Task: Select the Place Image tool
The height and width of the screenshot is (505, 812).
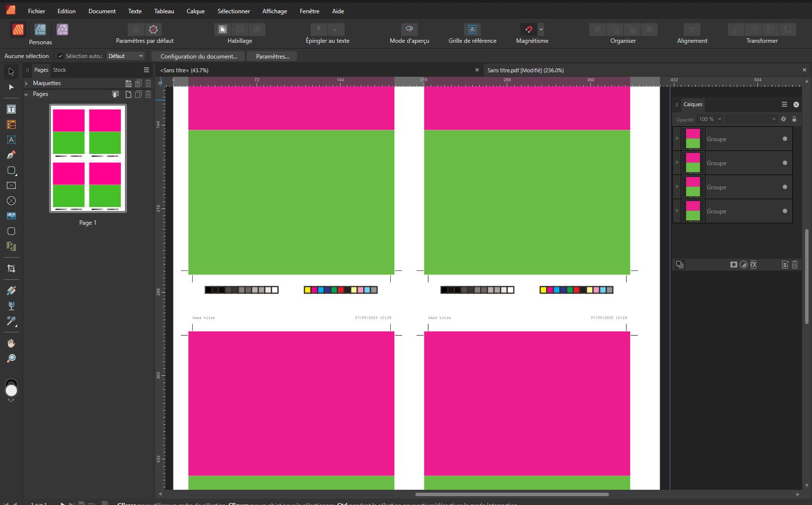Action: 11,216
